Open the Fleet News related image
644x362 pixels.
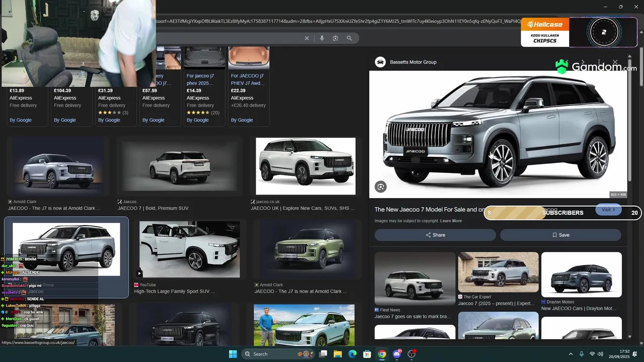pyautogui.click(x=415, y=279)
